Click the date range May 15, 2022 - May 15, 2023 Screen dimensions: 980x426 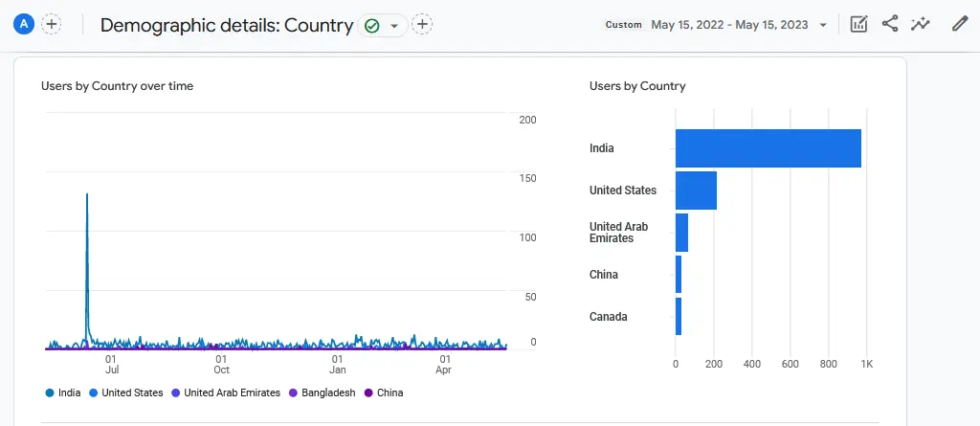click(729, 25)
